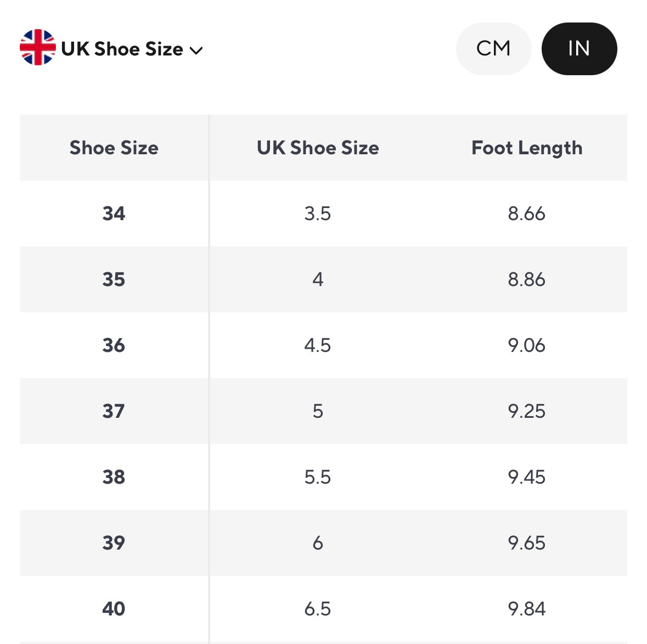The height and width of the screenshot is (644, 647).
Task: Select shoe size 37 row
Action: coord(114,411)
